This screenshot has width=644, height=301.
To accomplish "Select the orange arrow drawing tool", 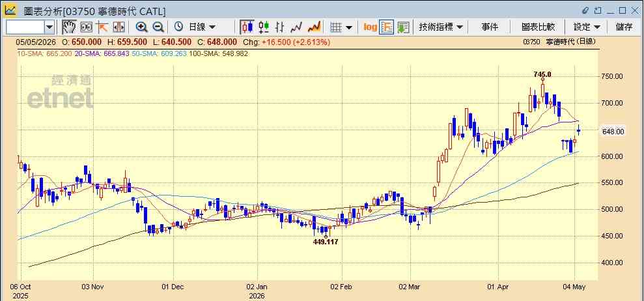I will pos(102,27).
